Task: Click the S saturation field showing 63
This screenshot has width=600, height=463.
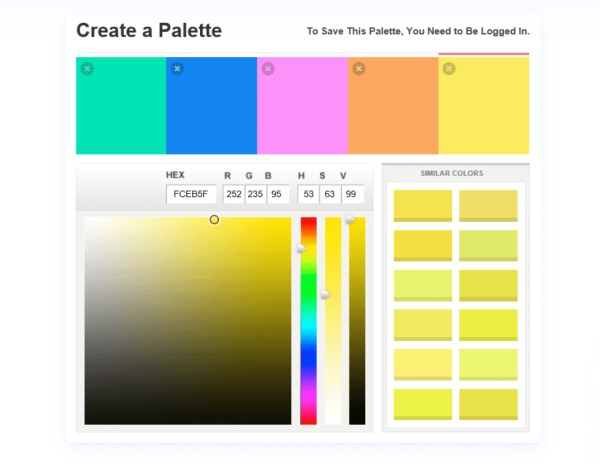Action: coord(330,194)
